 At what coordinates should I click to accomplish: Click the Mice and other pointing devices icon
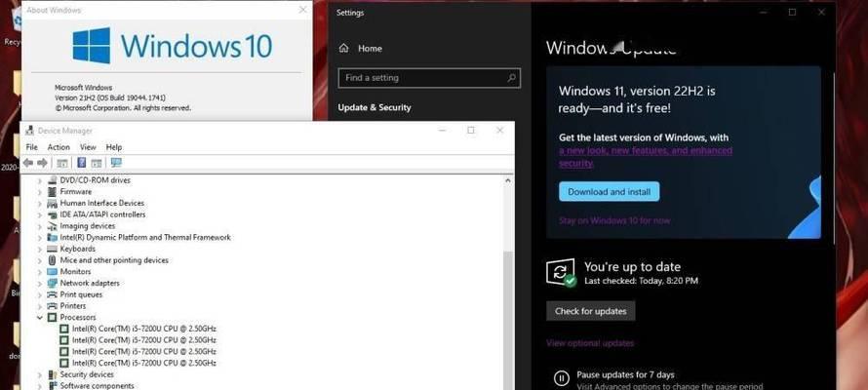tap(52, 260)
